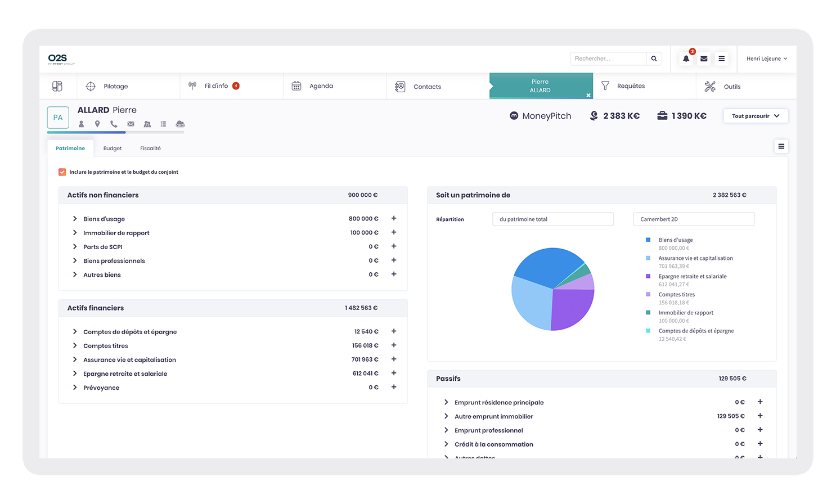Add an item to Autre emprunt immobilier
Image resolution: width=836 pixels, height=504 pixels.
760,416
